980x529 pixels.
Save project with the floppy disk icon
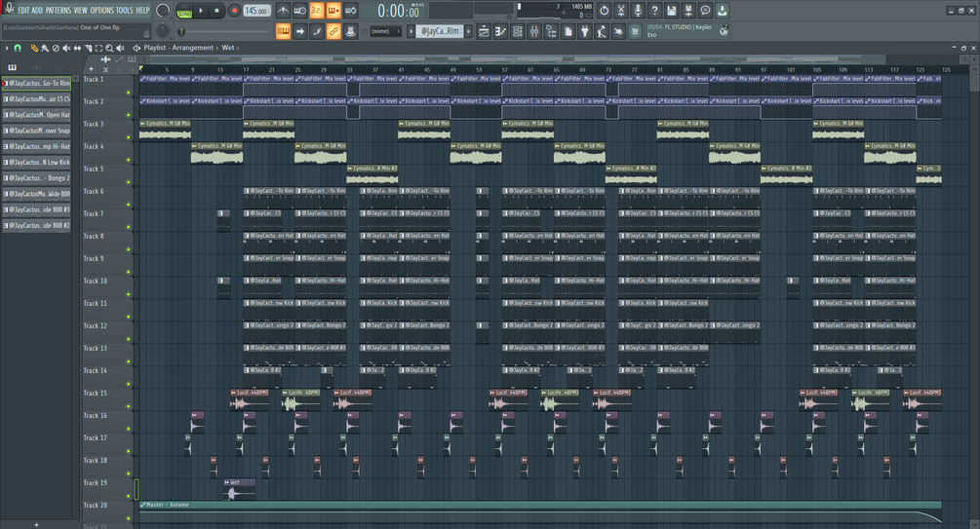671,11
